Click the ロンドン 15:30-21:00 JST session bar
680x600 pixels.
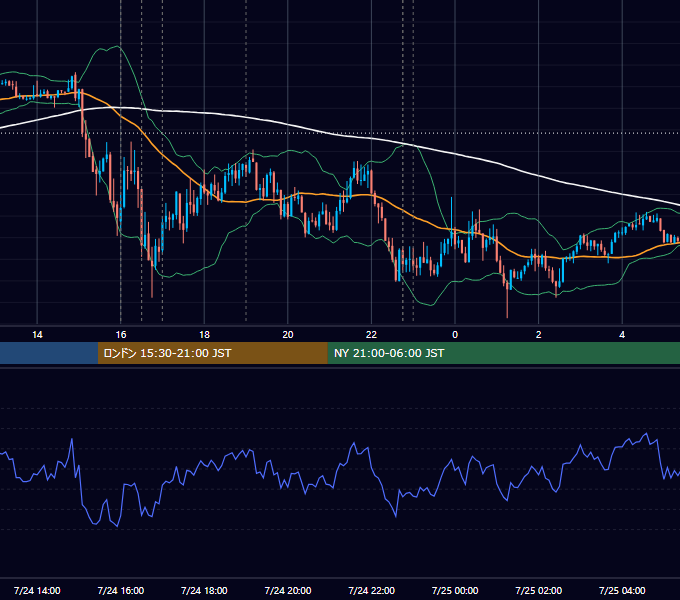coord(212,353)
